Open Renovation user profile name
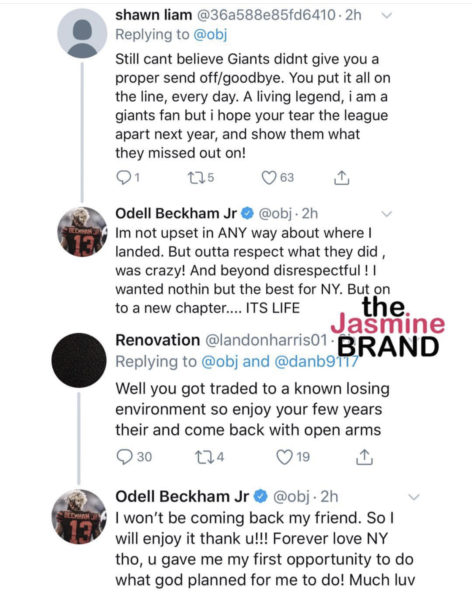 (x=157, y=340)
